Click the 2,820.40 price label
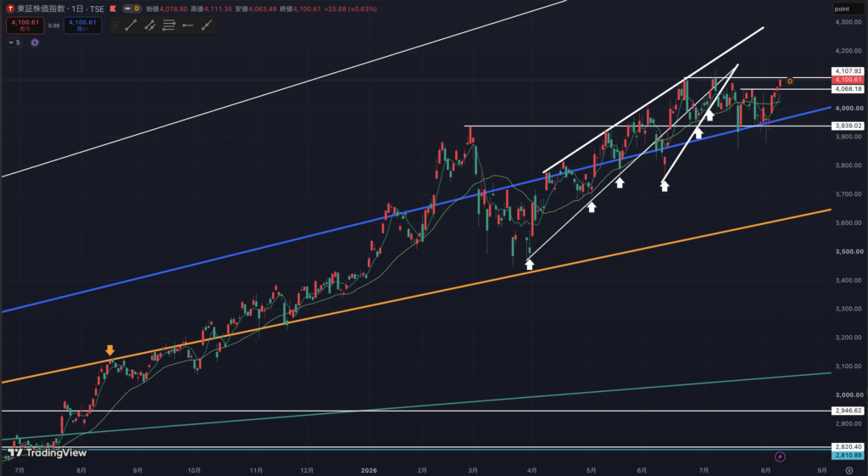 coord(848,446)
